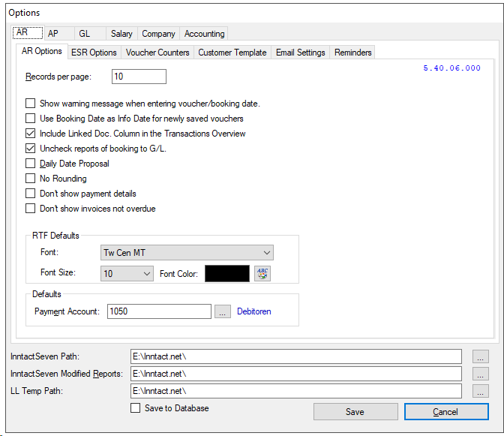Browse for InntactSeven Path folder

(481, 356)
